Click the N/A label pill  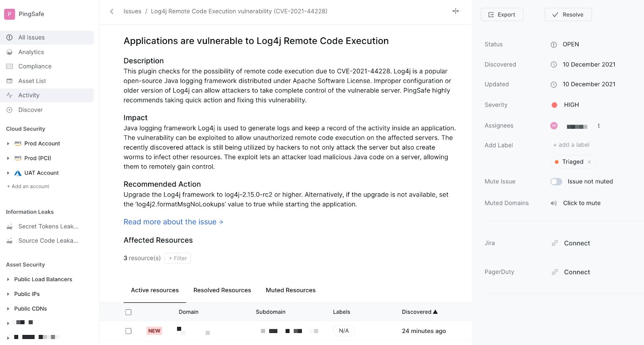tap(344, 331)
